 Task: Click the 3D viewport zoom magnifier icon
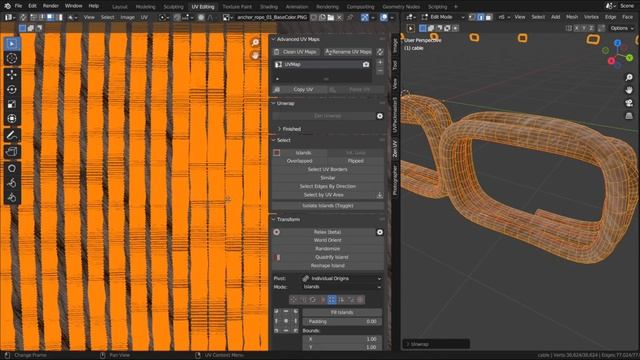(x=629, y=77)
